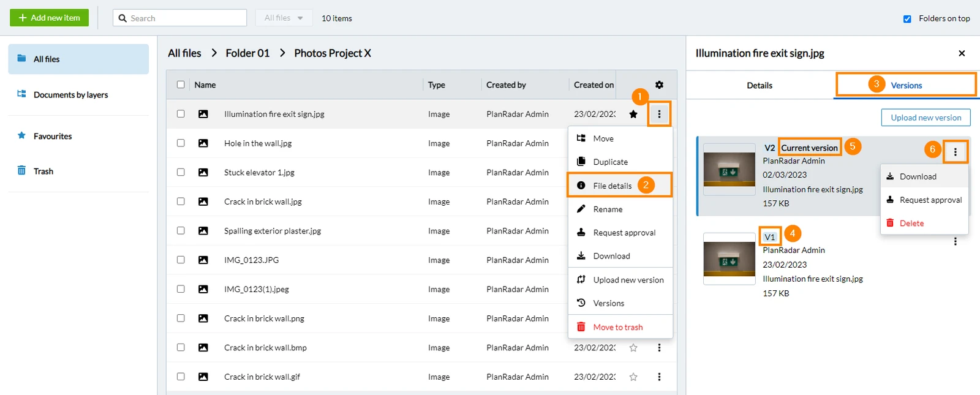Viewport: 980px width, 395px height.
Task: Open the V1 version three-dot menu
Action: coord(955,241)
